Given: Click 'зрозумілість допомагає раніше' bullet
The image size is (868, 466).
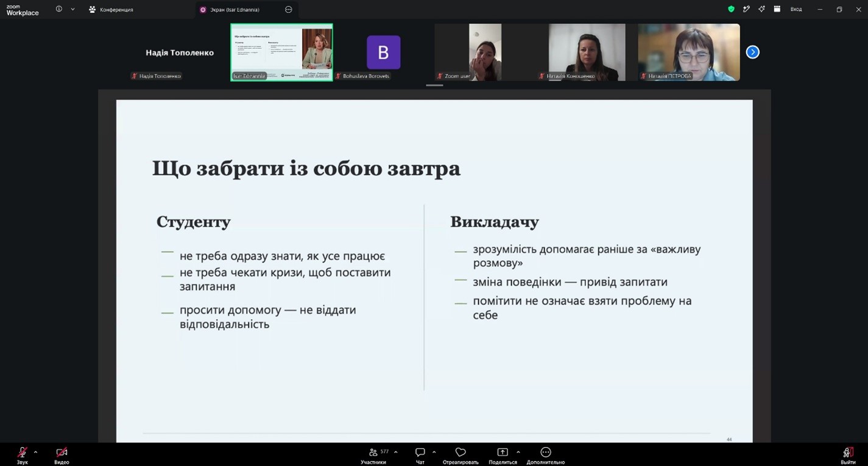Looking at the screenshot, I should (x=587, y=256).
